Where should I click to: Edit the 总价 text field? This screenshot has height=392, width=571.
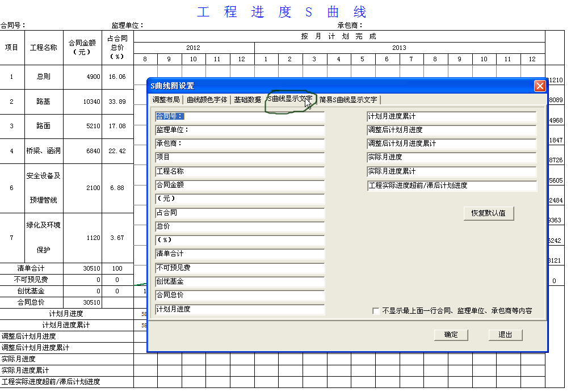point(240,226)
